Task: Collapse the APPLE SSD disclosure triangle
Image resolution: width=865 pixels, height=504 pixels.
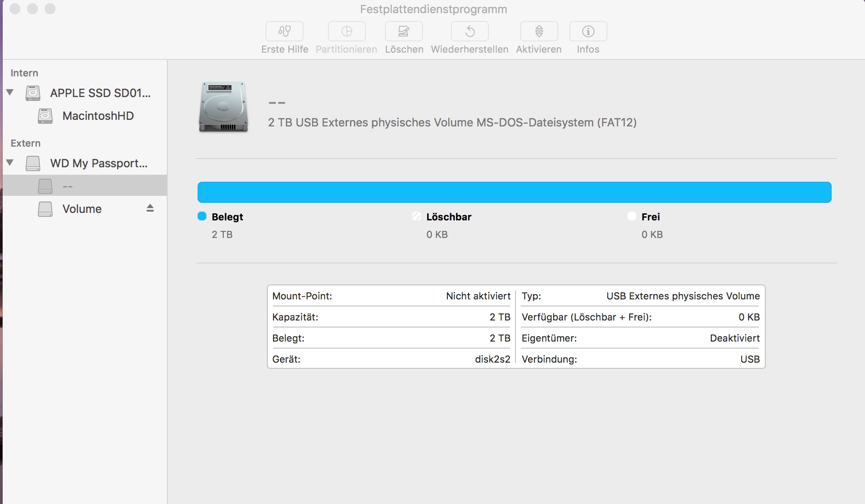Action: [x=10, y=92]
